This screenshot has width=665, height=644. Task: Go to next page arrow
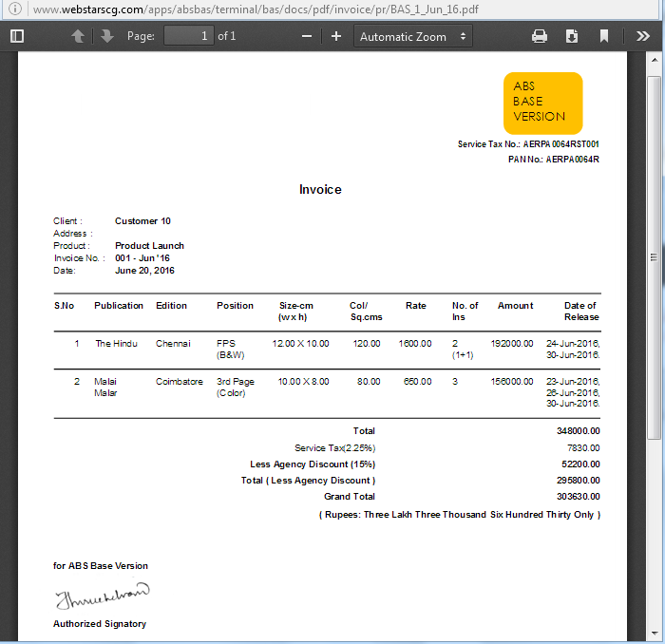pyautogui.click(x=106, y=36)
